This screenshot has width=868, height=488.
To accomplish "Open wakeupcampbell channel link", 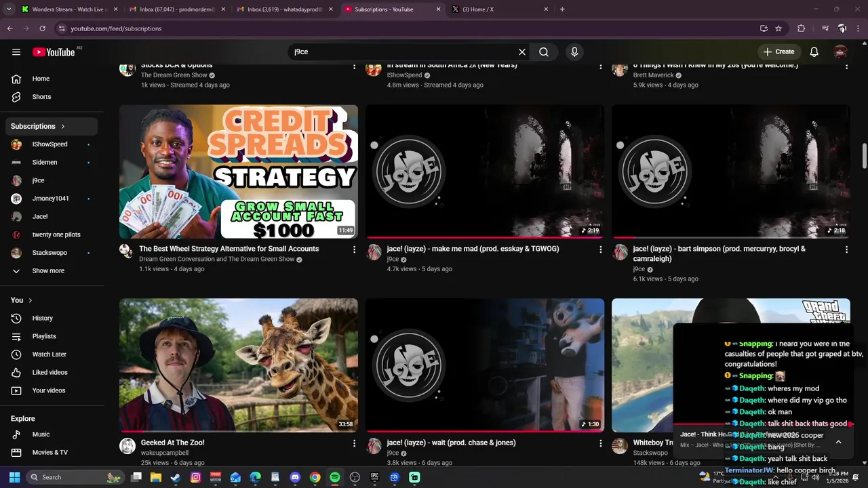I will (x=165, y=453).
